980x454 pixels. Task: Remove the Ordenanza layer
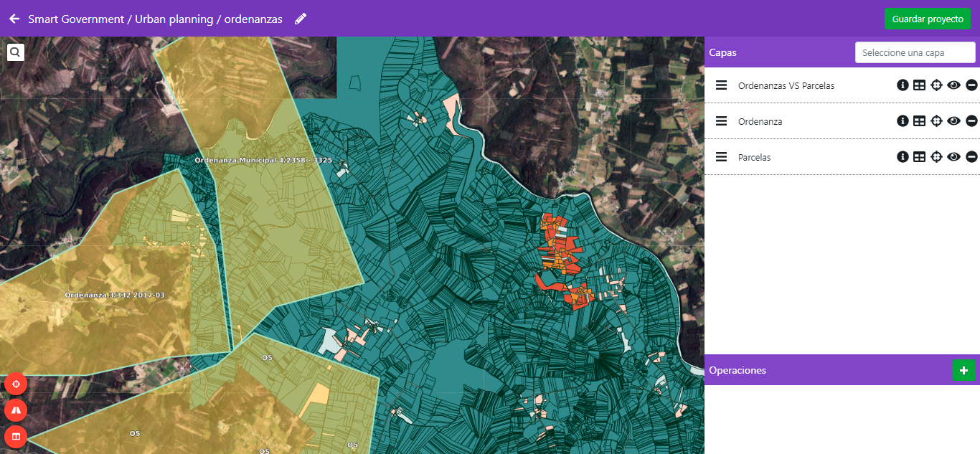point(971,121)
